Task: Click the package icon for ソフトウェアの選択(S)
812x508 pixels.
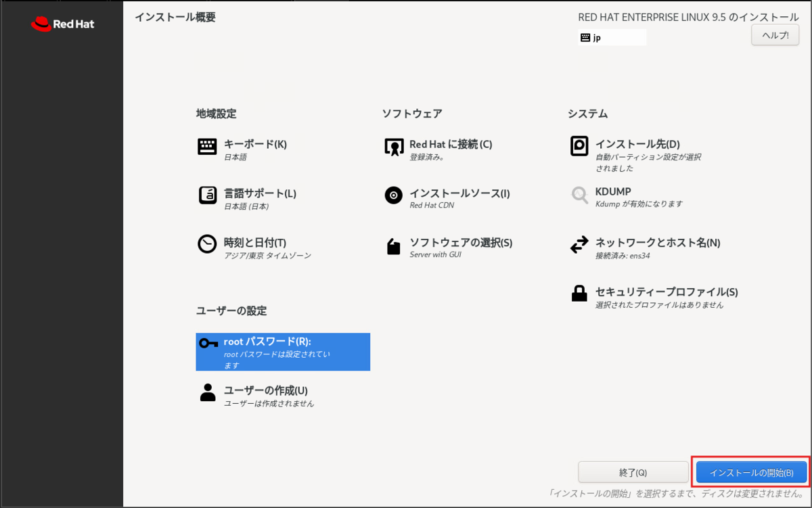Action: click(x=394, y=246)
